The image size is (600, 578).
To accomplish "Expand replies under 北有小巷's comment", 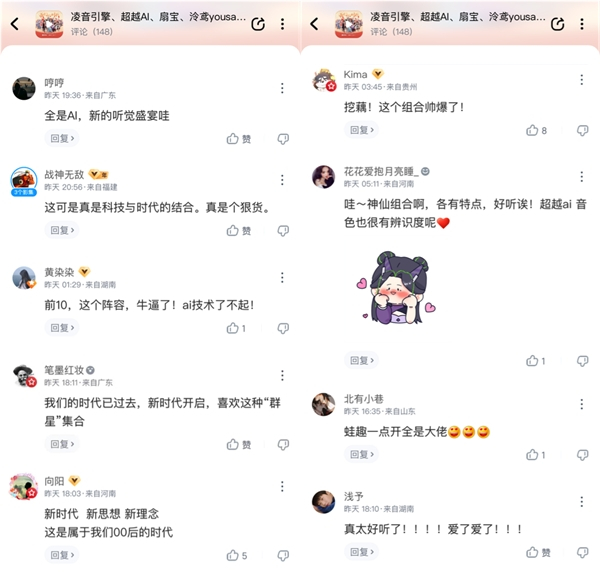I will 362,454.
